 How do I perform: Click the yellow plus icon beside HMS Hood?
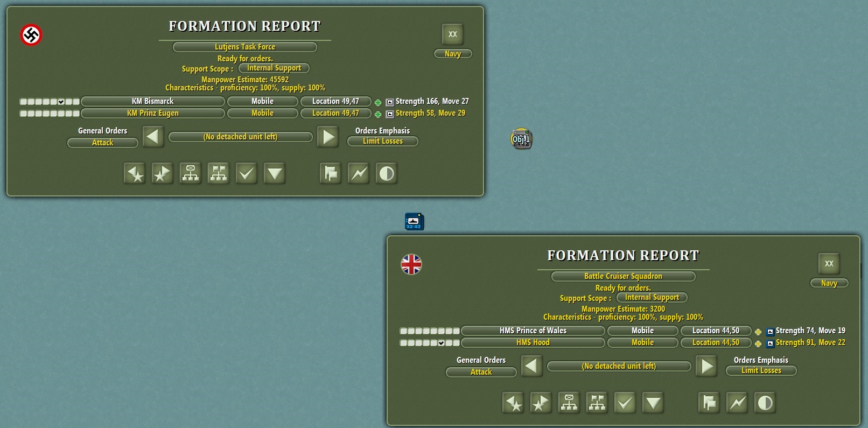(x=758, y=343)
